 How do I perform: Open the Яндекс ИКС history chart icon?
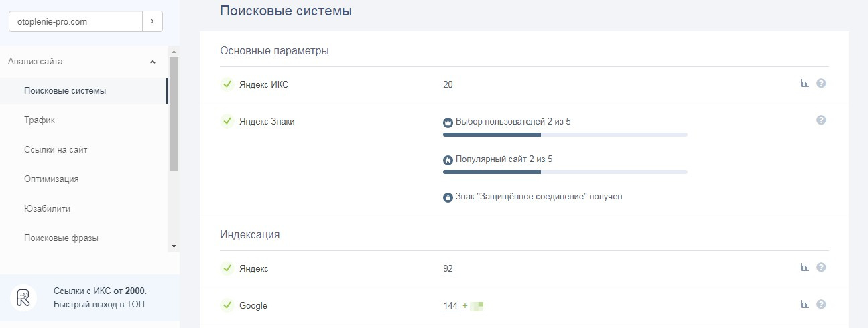tap(805, 84)
